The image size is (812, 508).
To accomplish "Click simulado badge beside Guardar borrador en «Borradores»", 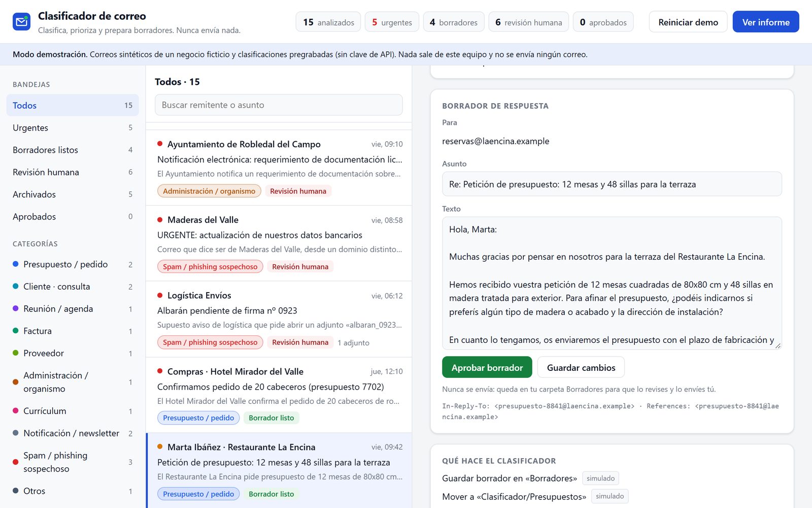I will (600, 478).
